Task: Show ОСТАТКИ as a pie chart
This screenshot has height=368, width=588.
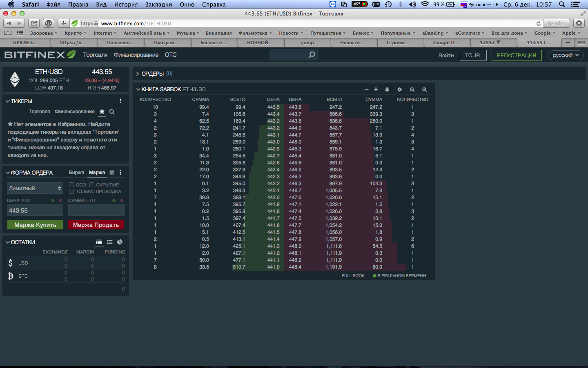Action: pos(120,242)
